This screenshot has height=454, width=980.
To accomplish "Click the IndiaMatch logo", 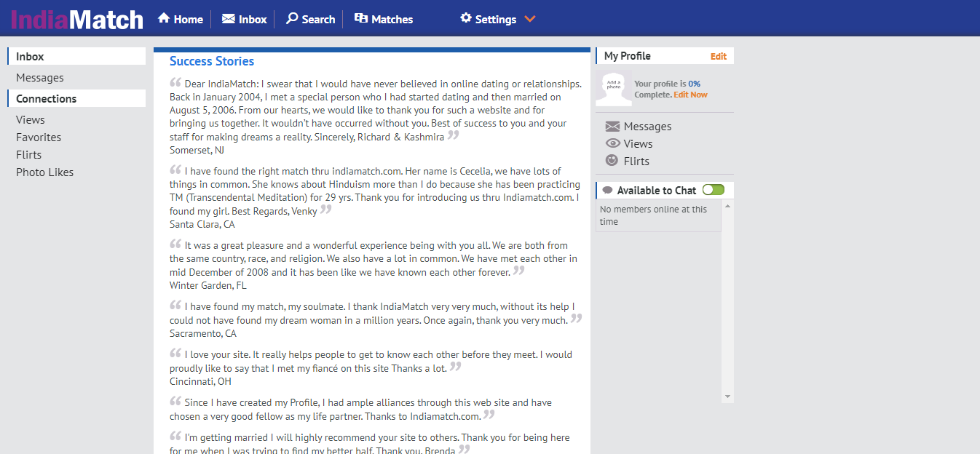I will click(77, 19).
